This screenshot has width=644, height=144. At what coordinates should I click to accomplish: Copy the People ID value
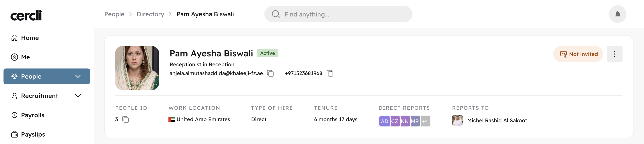(126, 119)
